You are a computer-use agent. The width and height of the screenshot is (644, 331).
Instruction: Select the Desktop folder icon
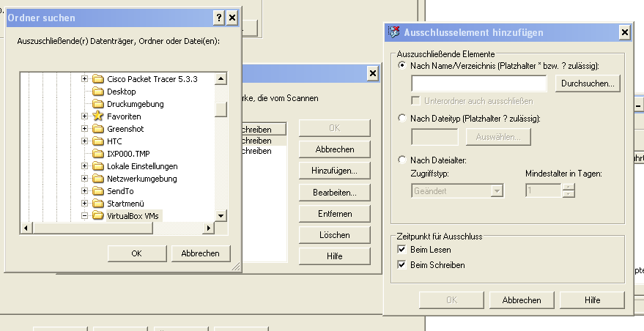pos(97,92)
